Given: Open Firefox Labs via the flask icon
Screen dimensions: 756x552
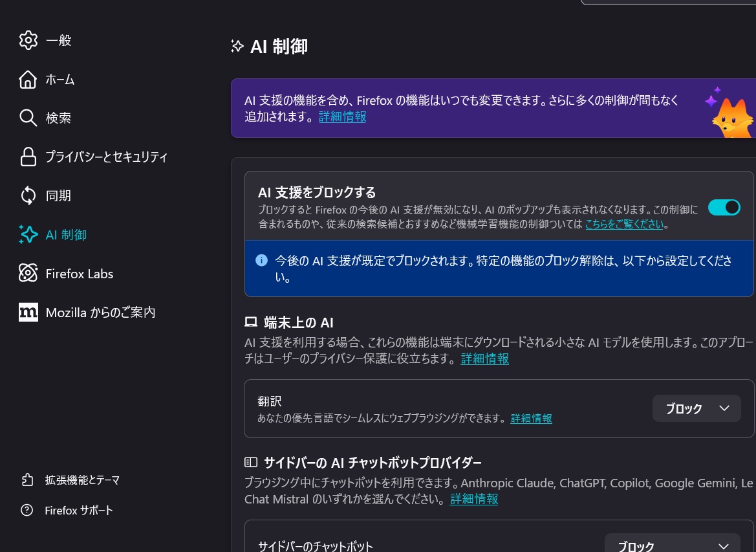Looking at the screenshot, I should coord(28,273).
